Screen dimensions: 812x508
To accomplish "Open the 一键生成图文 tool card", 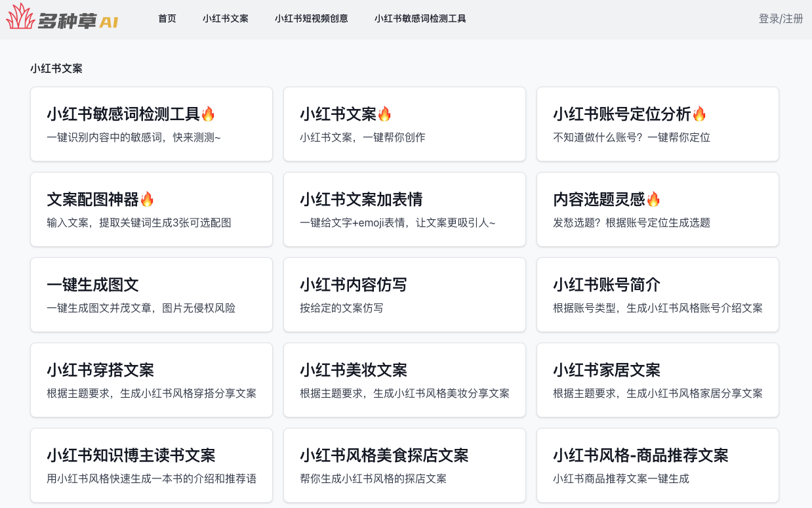I will (151, 295).
